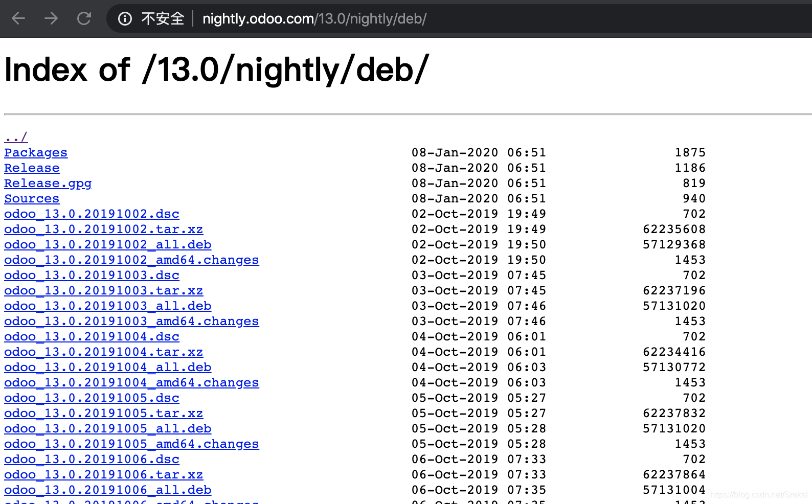This screenshot has width=812, height=504.
Task: Click the Sources size value 940
Action: tap(694, 198)
